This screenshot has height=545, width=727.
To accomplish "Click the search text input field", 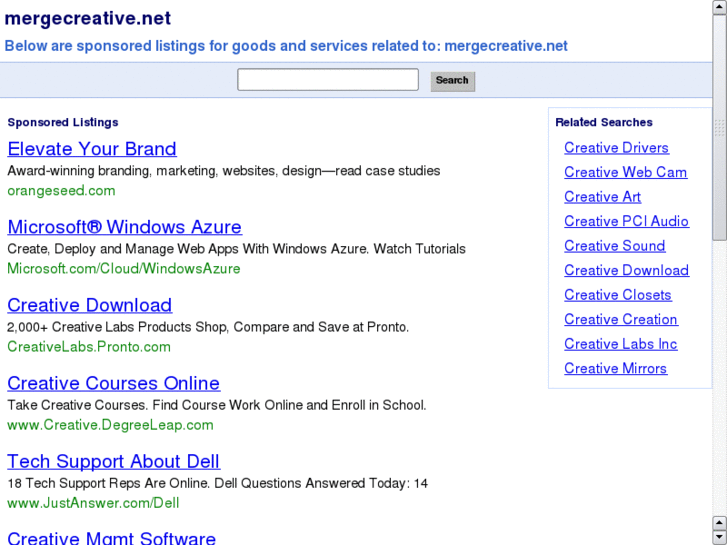I will 328,80.
